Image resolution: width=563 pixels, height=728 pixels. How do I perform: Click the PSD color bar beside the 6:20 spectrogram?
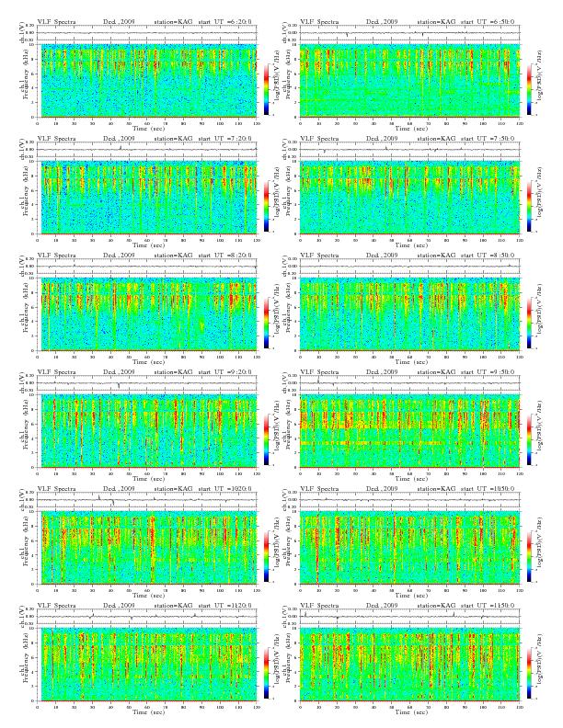[266, 89]
